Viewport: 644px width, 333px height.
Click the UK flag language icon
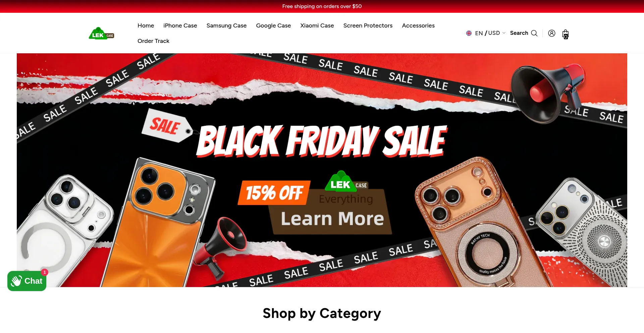pyautogui.click(x=469, y=33)
